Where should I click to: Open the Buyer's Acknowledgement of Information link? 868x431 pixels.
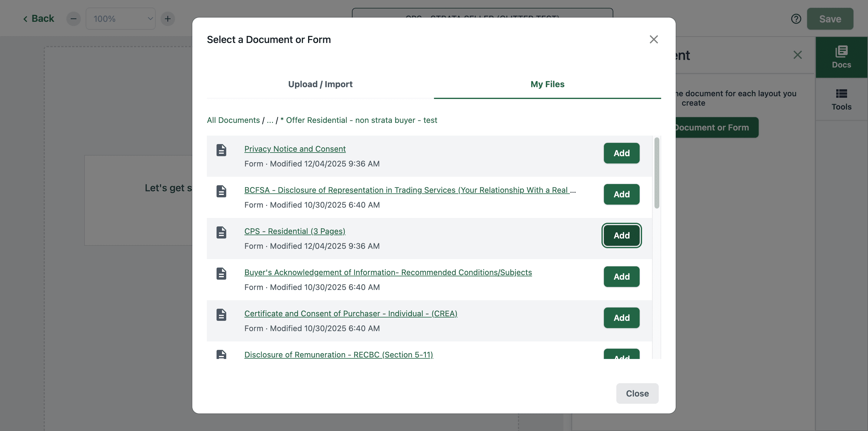[x=388, y=272]
